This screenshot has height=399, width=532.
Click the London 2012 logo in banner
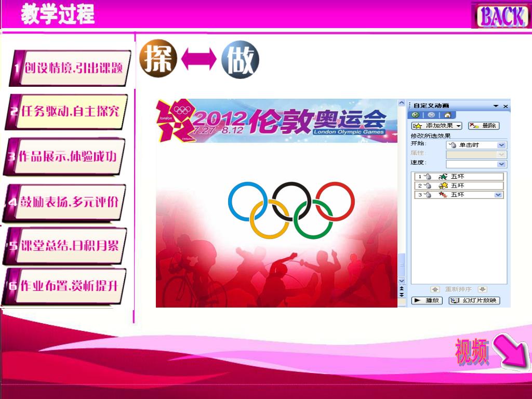coord(176,120)
